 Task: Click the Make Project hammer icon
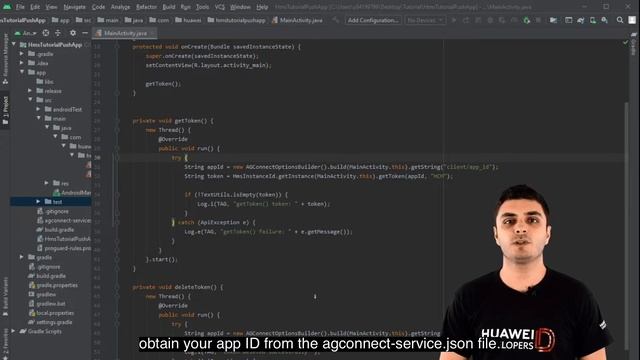coord(336,20)
